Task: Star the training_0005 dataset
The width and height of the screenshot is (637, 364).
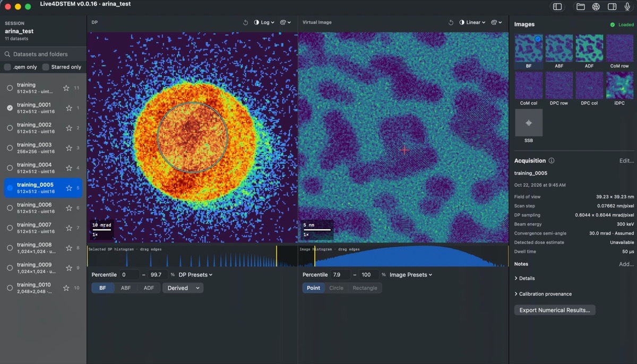Action: 69,188
